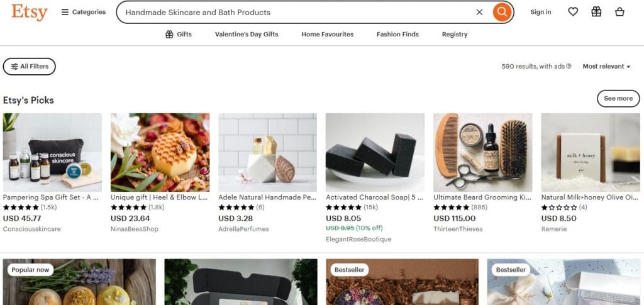Open the shopping cart
Image resolution: width=644 pixels, height=305 pixels.
pyautogui.click(x=619, y=12)
